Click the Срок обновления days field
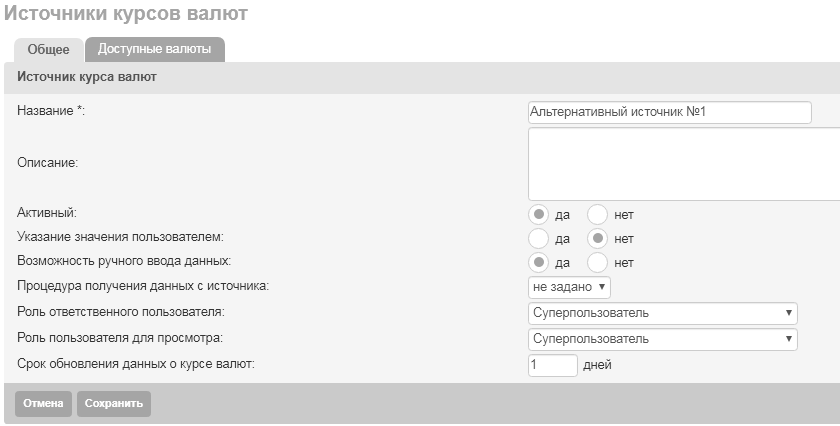This screenshot has height=426, width=840. click(x=552, y=365)
